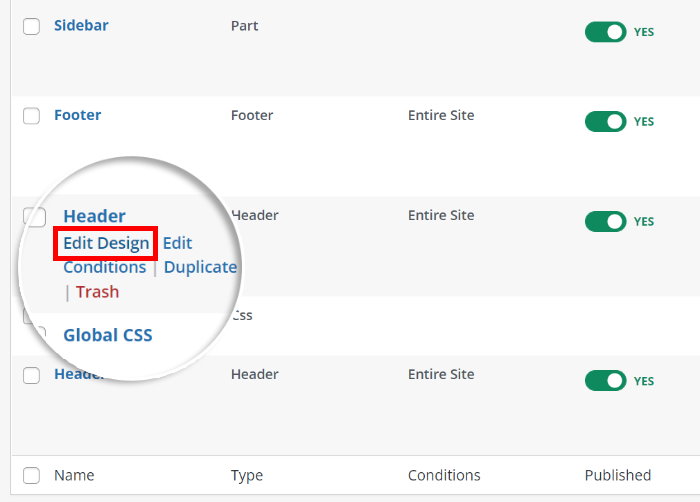Click the highlighted Header title link
This screenshot has height=502, width=700.
click(x=94, y=216)
